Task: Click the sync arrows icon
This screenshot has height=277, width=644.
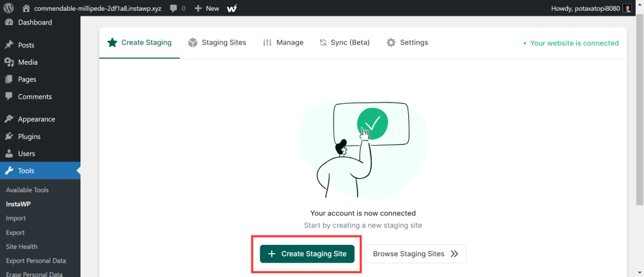Action: tap(323, 43)
